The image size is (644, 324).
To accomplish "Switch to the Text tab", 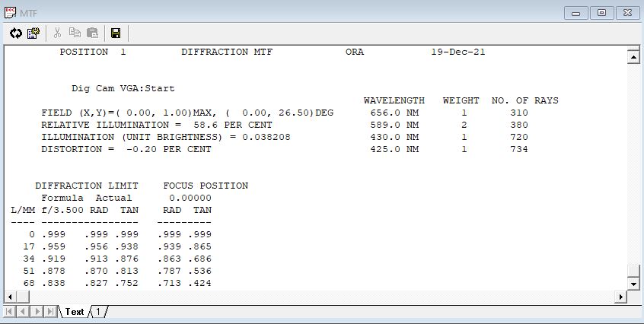I will tap(75, 312).
